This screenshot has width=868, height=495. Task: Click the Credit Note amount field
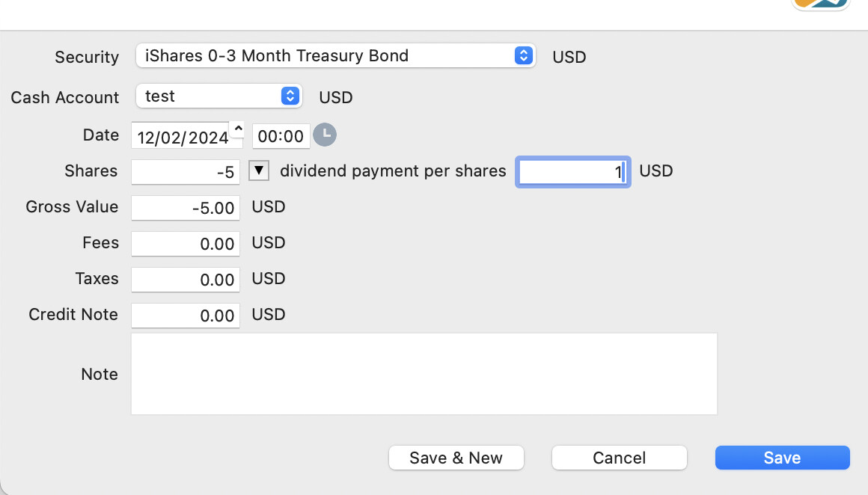point(186,316)
